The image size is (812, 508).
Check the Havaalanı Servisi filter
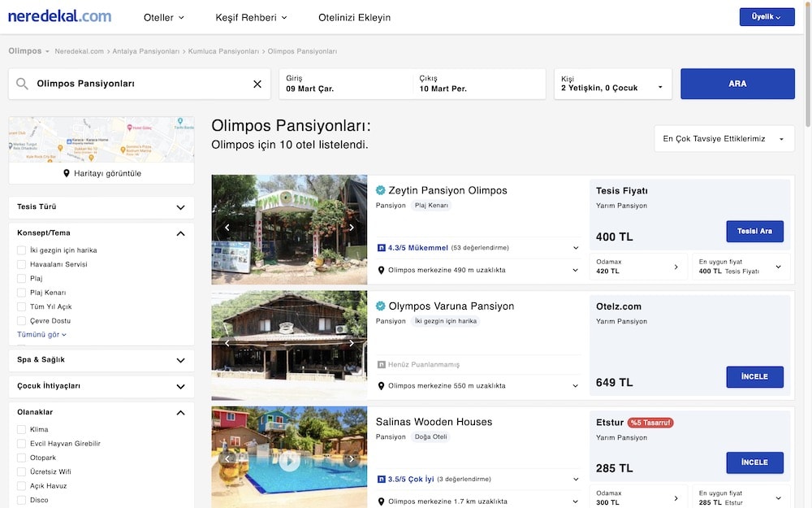22,264
